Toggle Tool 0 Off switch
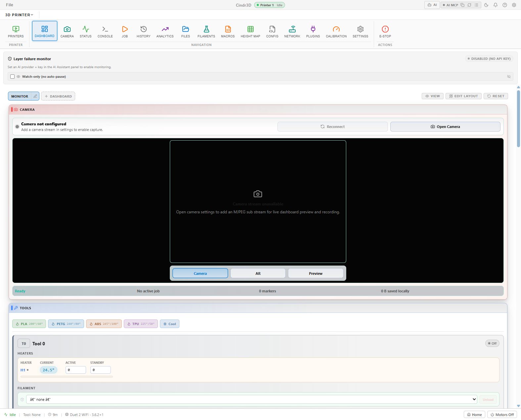Viewport: 521px width, 420px height. click(x=492, y=343)
